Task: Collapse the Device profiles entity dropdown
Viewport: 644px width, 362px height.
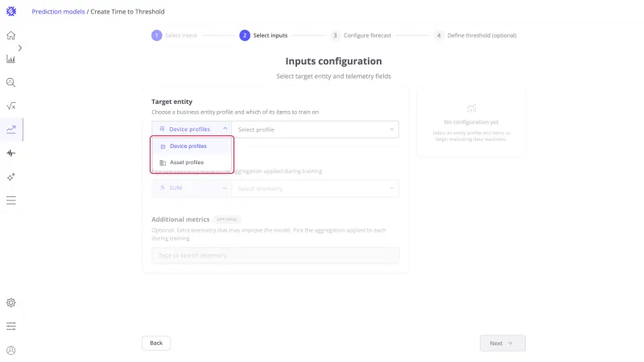Action: [192, 130]
